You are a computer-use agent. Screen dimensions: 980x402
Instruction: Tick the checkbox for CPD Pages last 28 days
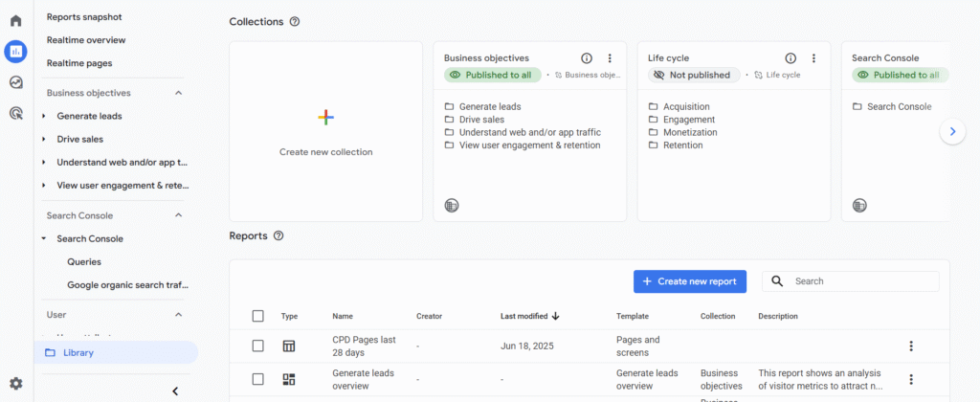pyautogui.click(x=258, y=346)
